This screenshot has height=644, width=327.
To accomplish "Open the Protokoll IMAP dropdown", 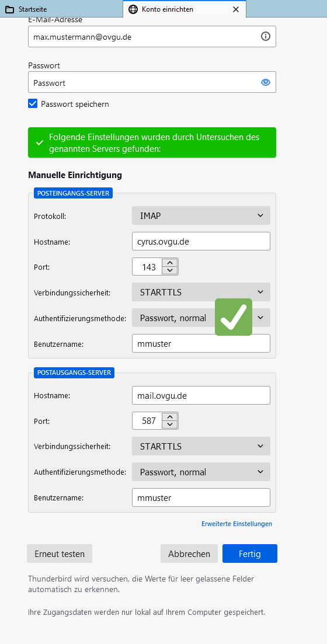I will 201,215.
